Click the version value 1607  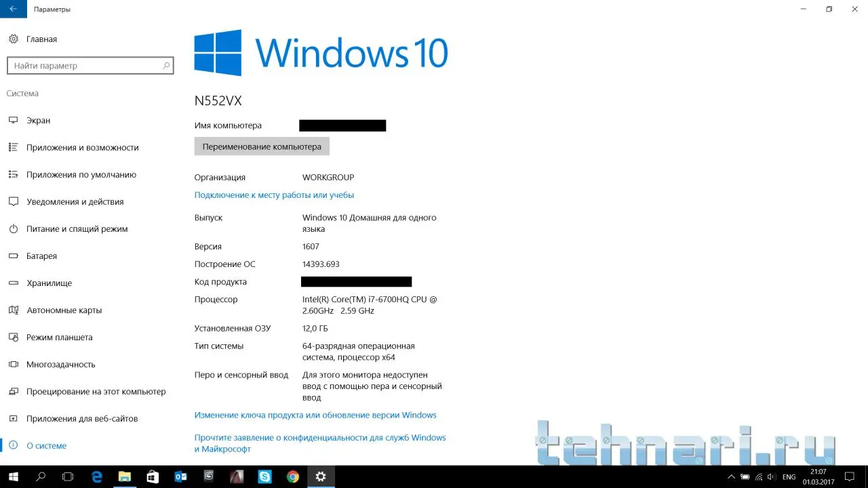pos(311,247)
